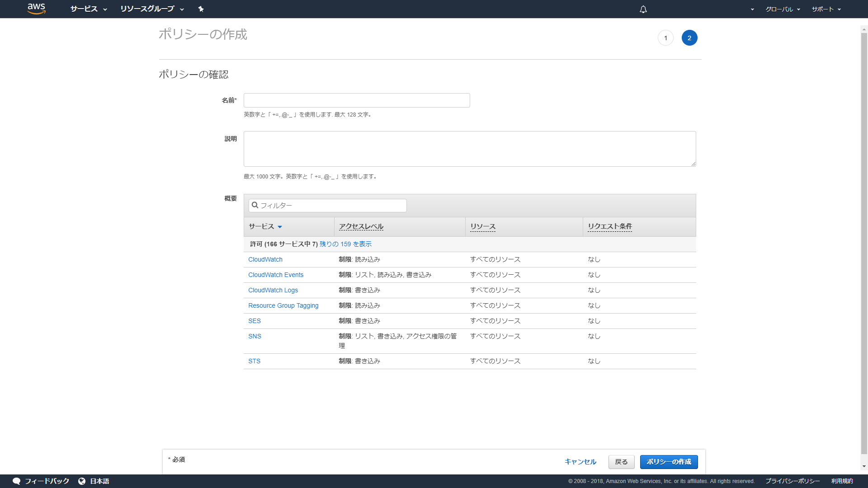868x488 pixels.
Task: Open the CloudWatch service link
Action: [x=265, y=259]
